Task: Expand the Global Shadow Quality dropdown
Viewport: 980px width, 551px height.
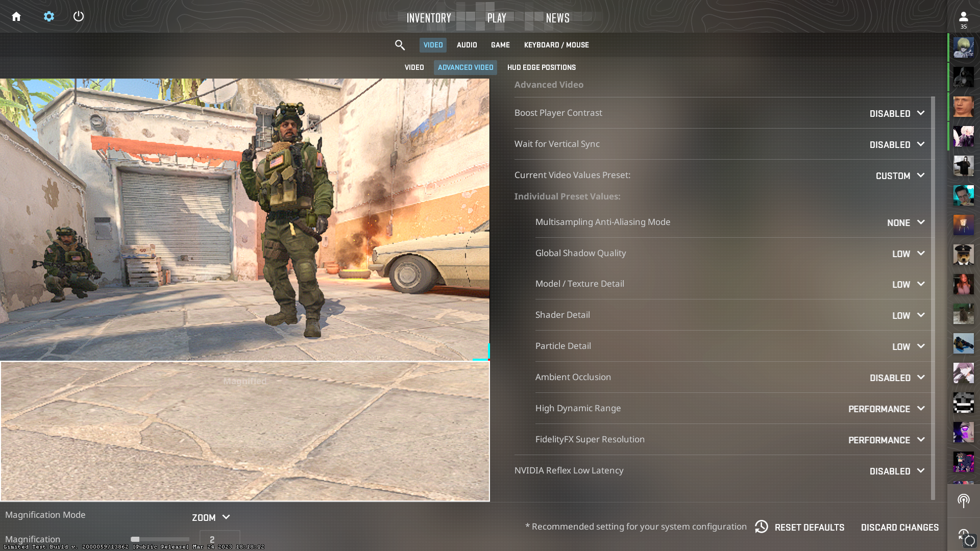Action: pos(908,253)
